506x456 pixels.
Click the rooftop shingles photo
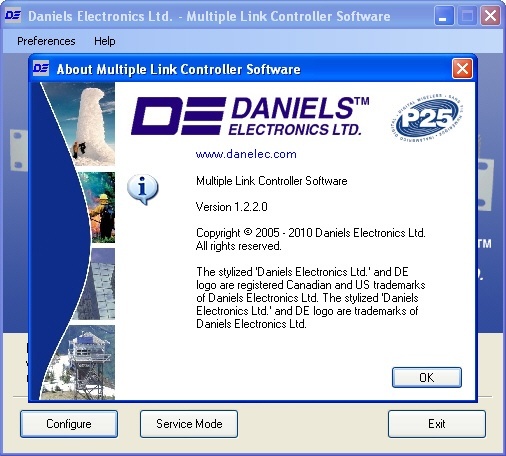pyautogui.click(x=94, y=284)
